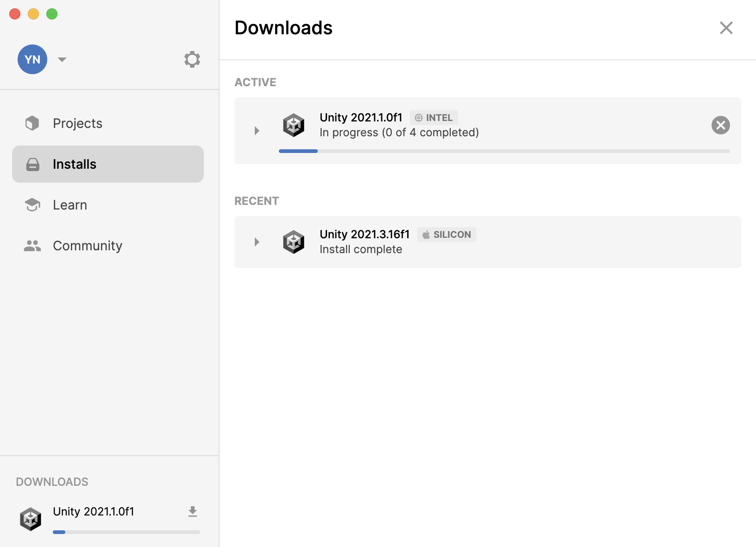Viewport: 756px width, 547px height.
Task: Close the Downloads panel
Action: point(726,28)
